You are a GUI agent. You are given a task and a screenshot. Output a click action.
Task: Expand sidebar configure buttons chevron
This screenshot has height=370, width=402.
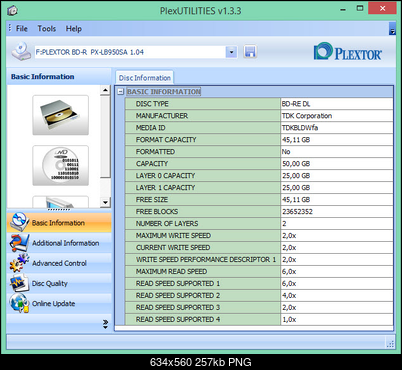pyautogui.click(x=105, y=324)
